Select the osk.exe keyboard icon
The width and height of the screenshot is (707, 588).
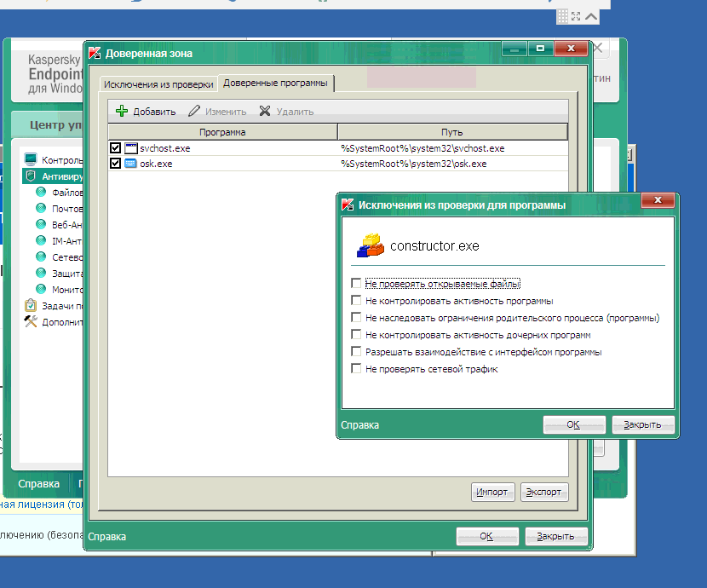[x=130, y=164]
